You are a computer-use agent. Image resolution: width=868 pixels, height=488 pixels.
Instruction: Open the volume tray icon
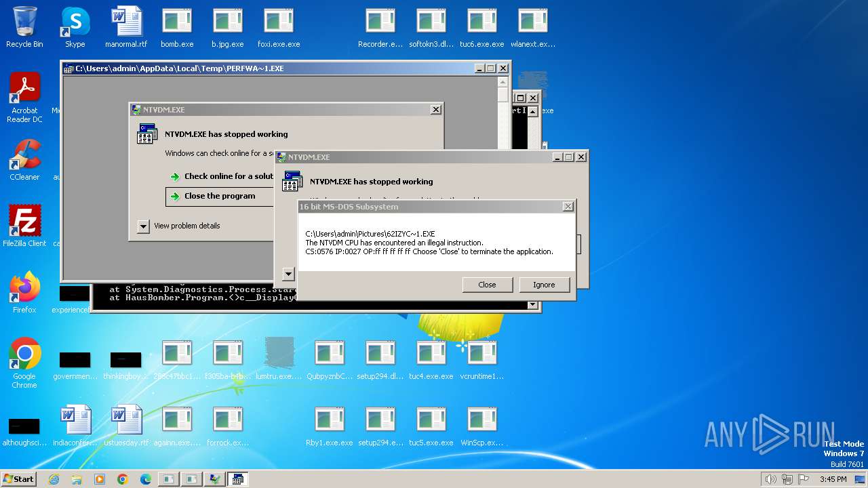(x=770, y=479)
